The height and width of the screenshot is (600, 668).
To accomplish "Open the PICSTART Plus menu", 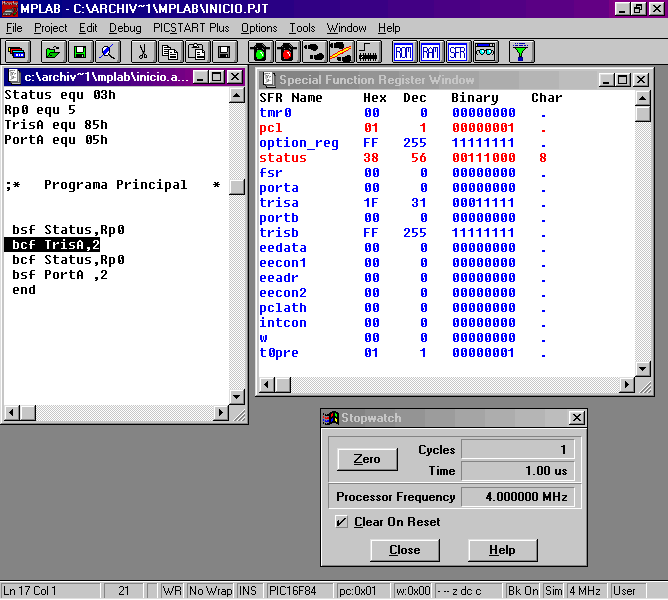I will pyautogui.click(x=191, y=28).
